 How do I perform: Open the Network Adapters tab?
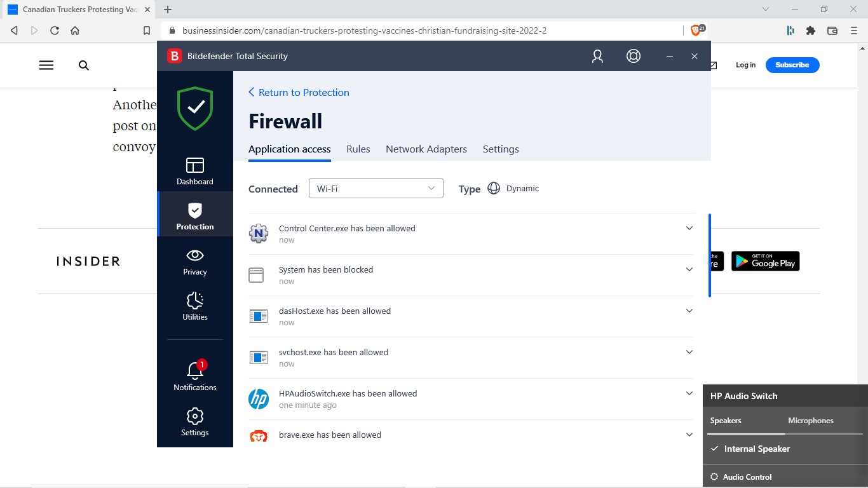pyautogui.click(x=426, y=149)
